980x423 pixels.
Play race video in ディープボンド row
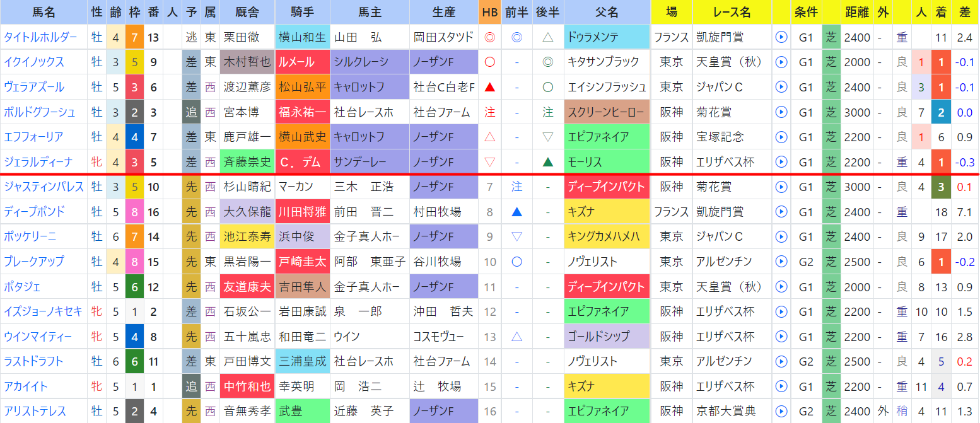pyautogui.click(x=781, y=212)
